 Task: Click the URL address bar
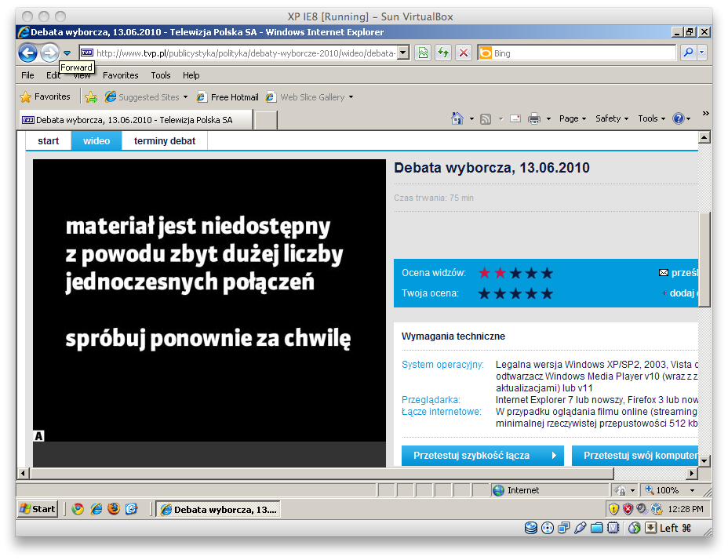[246, 53]
